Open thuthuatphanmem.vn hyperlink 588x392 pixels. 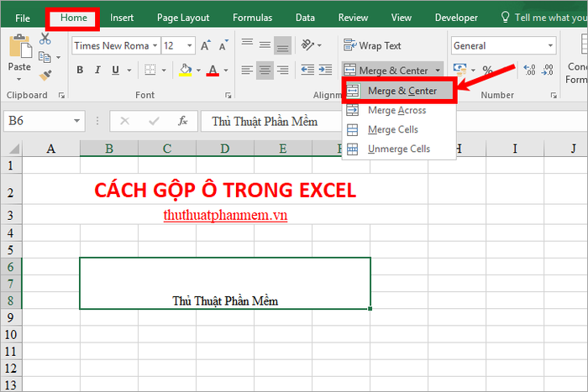pyautogui.click(x=225, y=215)
